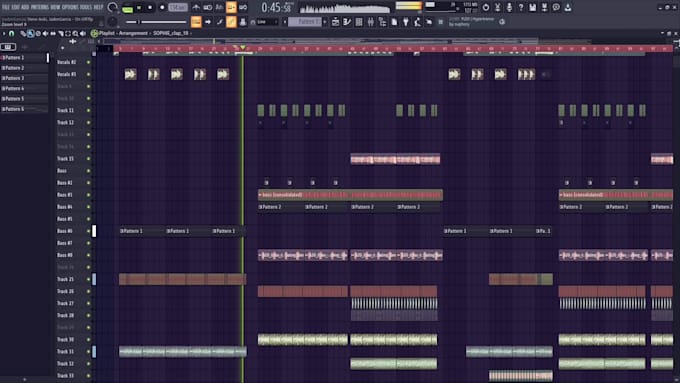Open the project info speech bubble icon
The width and height of the screenshot is (680, 383).
[x=556, y=7]
